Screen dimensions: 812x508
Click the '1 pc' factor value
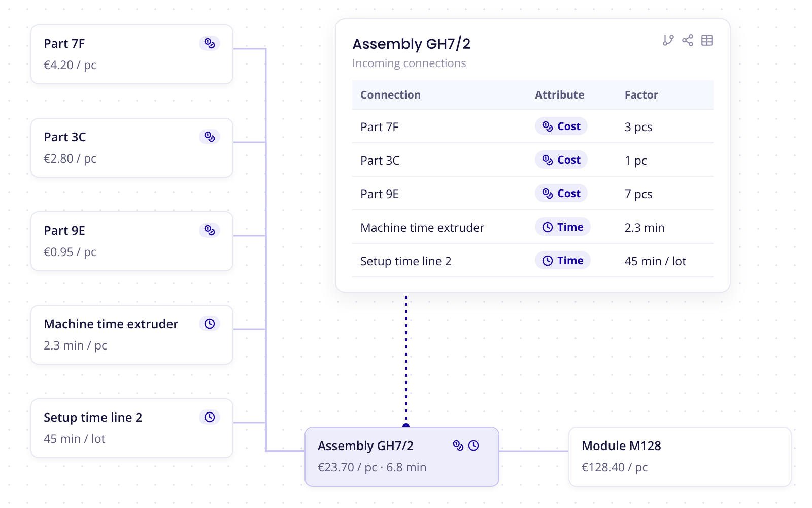click(x=635, y=161)
